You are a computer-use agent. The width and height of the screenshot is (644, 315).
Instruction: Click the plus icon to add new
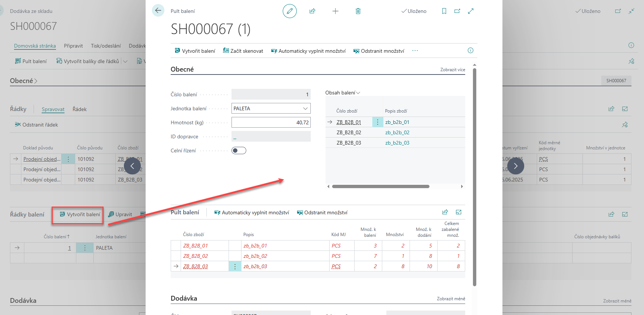335,11
